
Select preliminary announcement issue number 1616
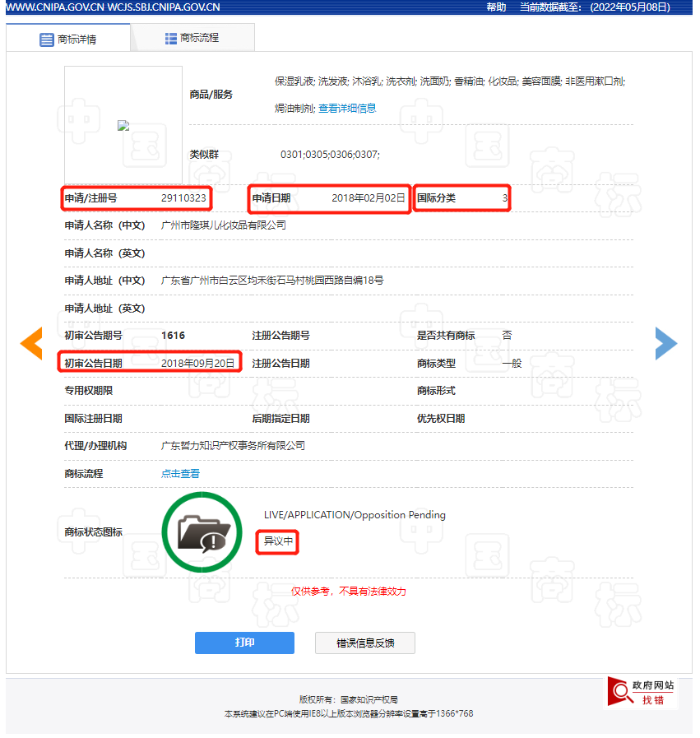173,336
